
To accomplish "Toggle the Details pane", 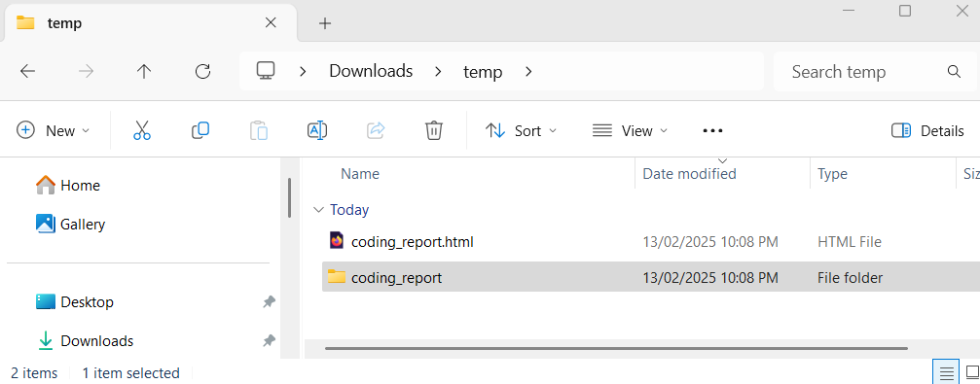I will pos(927,130).
